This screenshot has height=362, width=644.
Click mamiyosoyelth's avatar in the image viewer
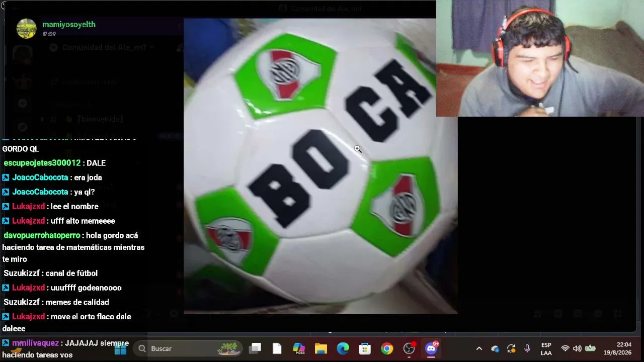(27, 29)
